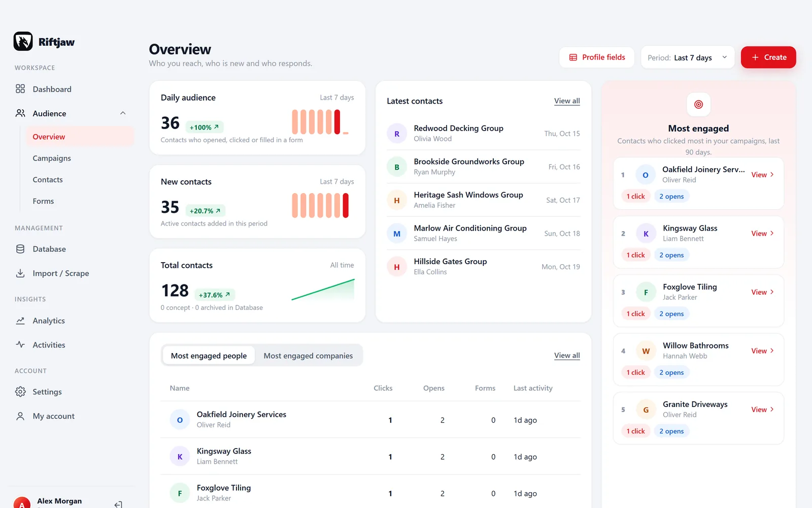This screenshot has width=812, height=508.
Task: Select Overview in the sidebar
Action: pos(80,137)
